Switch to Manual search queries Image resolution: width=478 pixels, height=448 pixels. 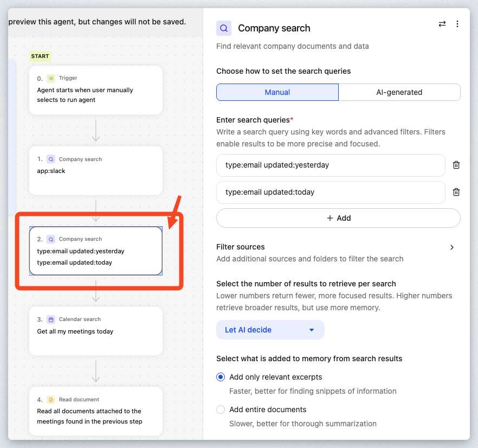[277, 92]
